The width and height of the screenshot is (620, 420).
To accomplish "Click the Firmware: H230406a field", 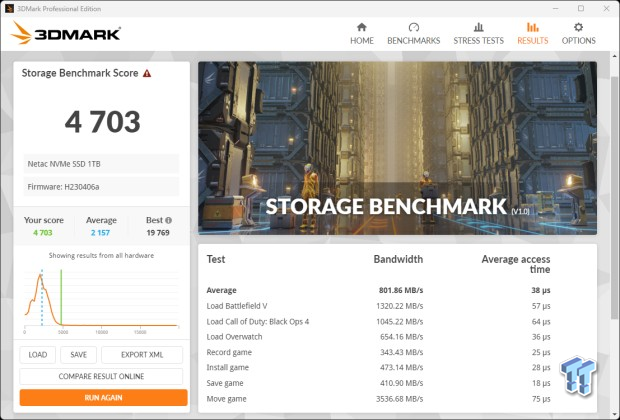I will 101,187.
